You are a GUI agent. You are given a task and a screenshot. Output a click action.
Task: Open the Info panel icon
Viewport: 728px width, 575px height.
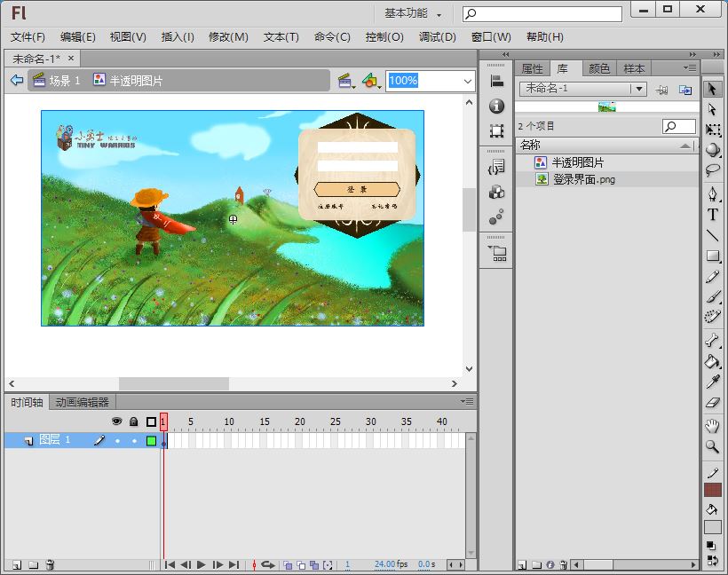coord(497,106)
